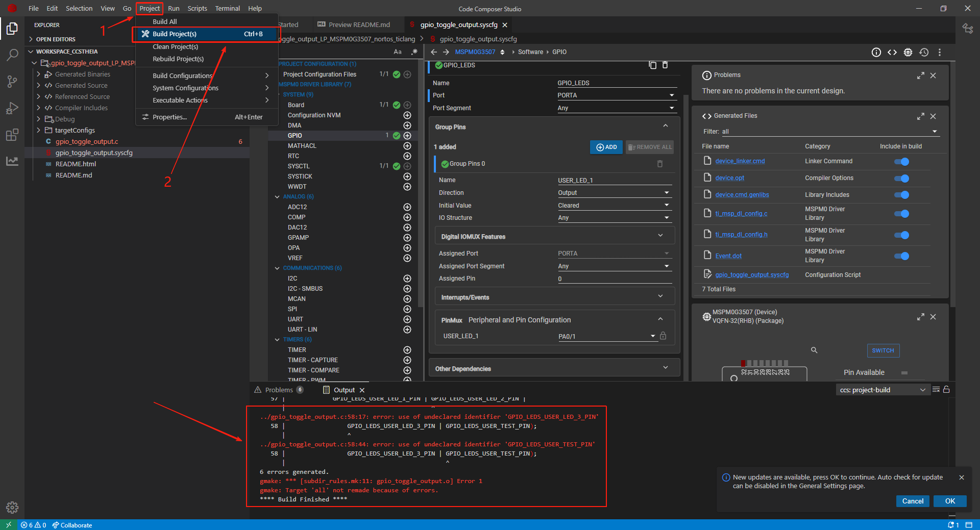Click the USER_LED_1 name input field

[614, 180]
